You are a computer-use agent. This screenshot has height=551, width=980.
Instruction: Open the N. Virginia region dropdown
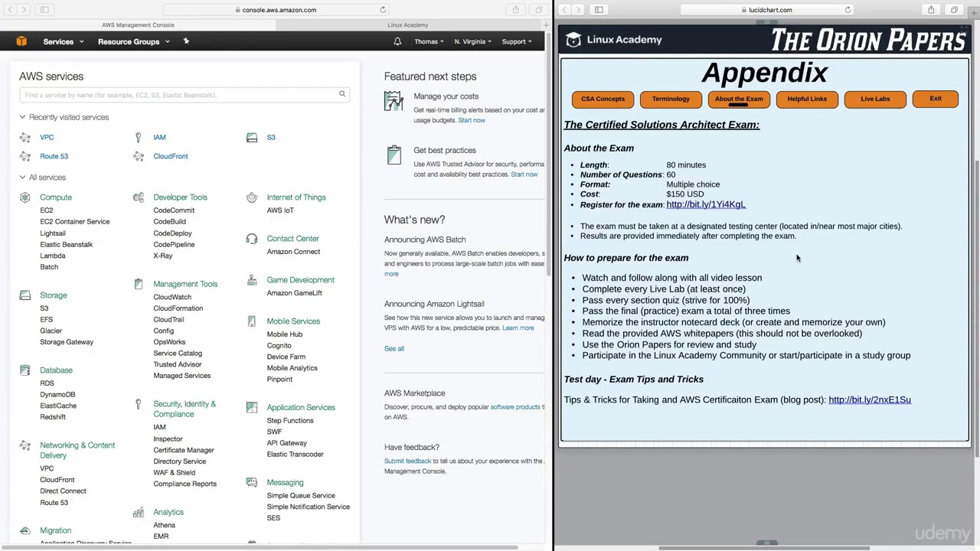pos(473,41)
